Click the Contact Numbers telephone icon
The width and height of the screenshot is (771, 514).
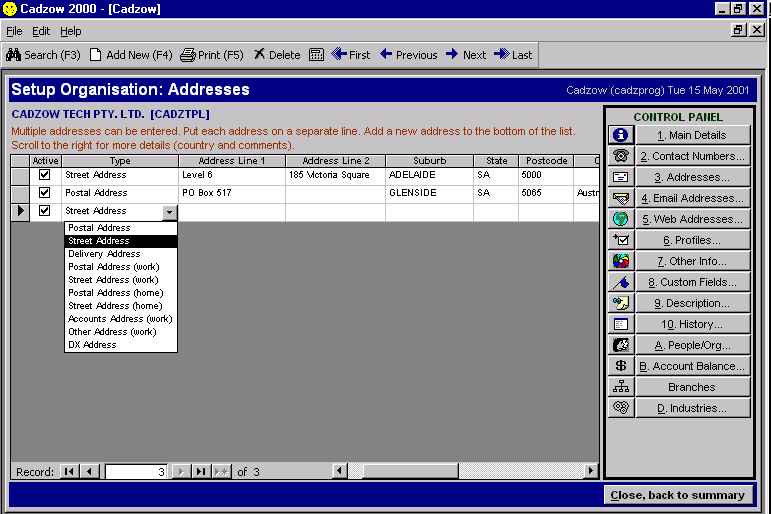tap(621, 156)
